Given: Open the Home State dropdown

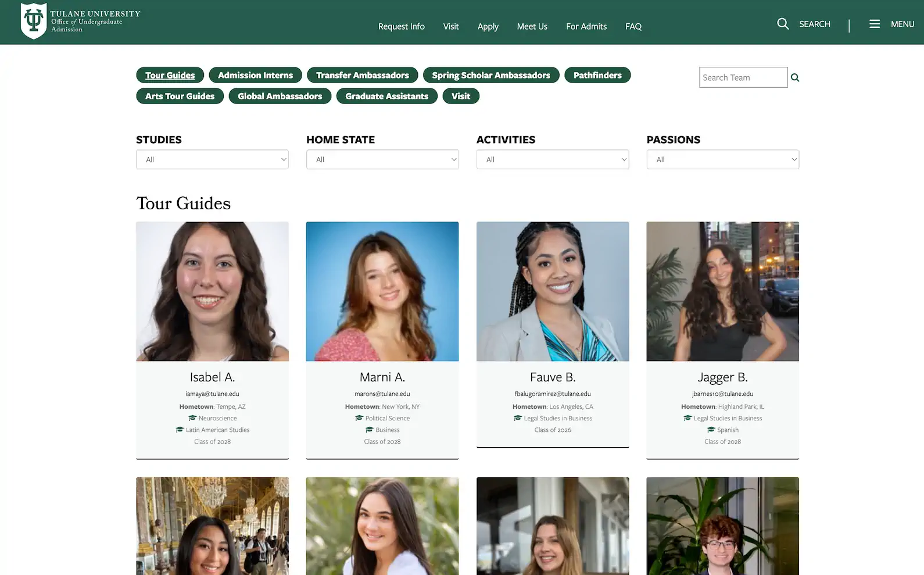Looking at the screenshot, I should [x=382, y=159].
